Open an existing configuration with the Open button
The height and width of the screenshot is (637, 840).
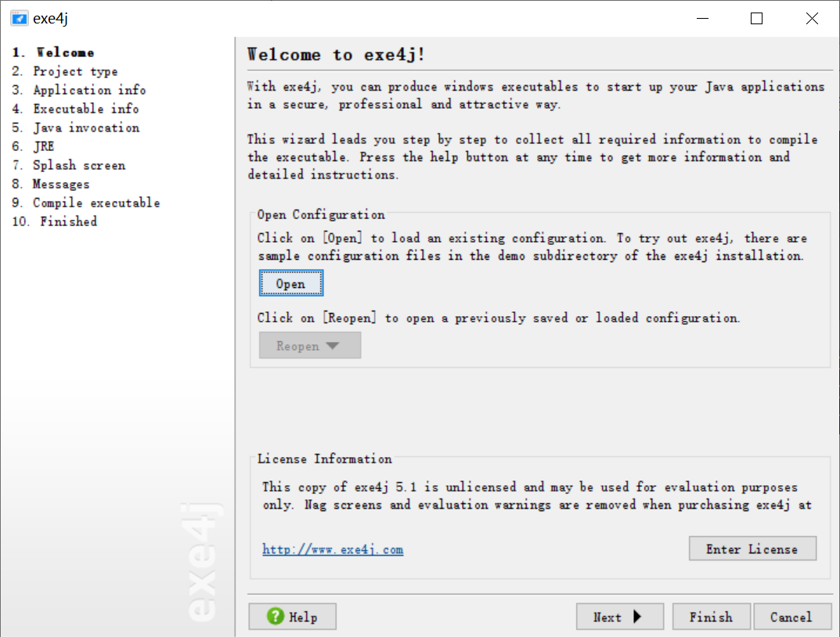point(291,283)
